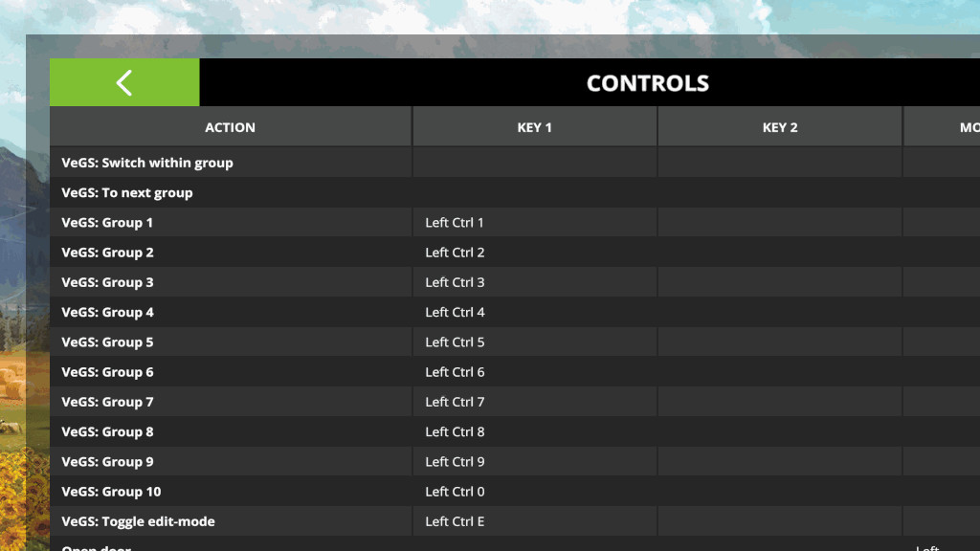Click Key 1 cell showing Left Ctrl 6
The image size is (980, 551).
click(534, 372)
